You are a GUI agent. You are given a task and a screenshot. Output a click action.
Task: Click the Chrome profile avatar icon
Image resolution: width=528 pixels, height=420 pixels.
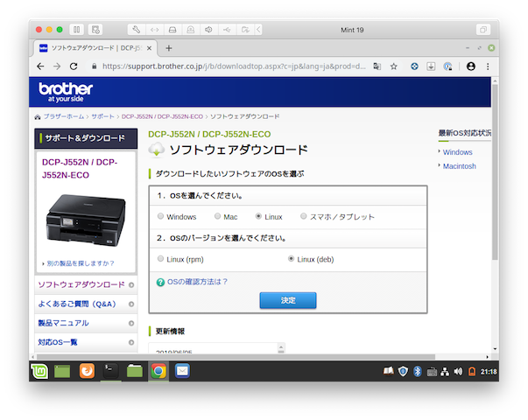click(471, 66)
